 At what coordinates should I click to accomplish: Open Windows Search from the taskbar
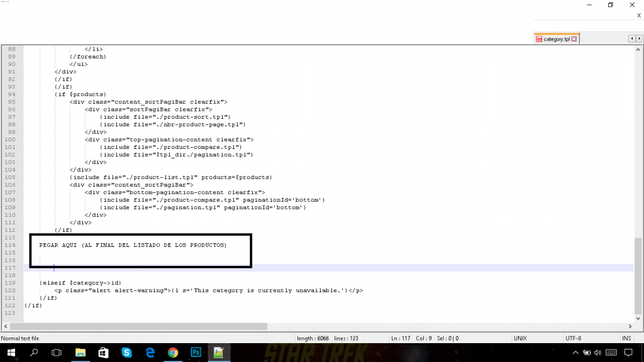coord(33,352)
